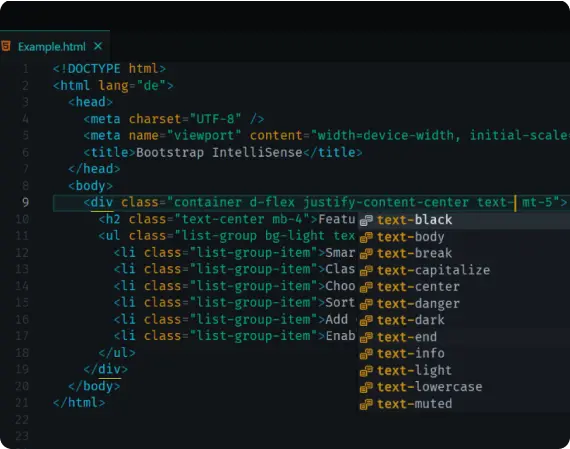Click line number 9 in the gutter
Screen dimensions: 570x449
point(25,203)
